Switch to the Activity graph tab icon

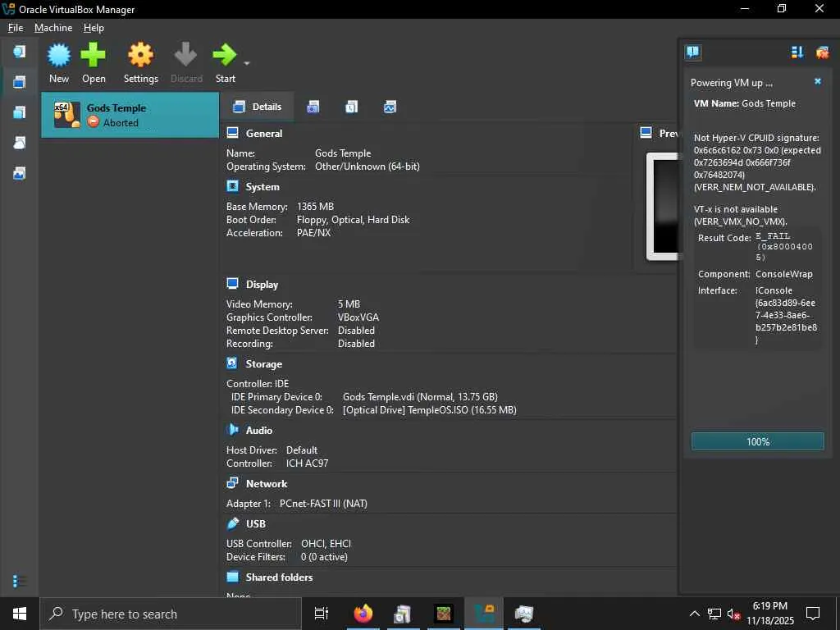tap(390, 107)
